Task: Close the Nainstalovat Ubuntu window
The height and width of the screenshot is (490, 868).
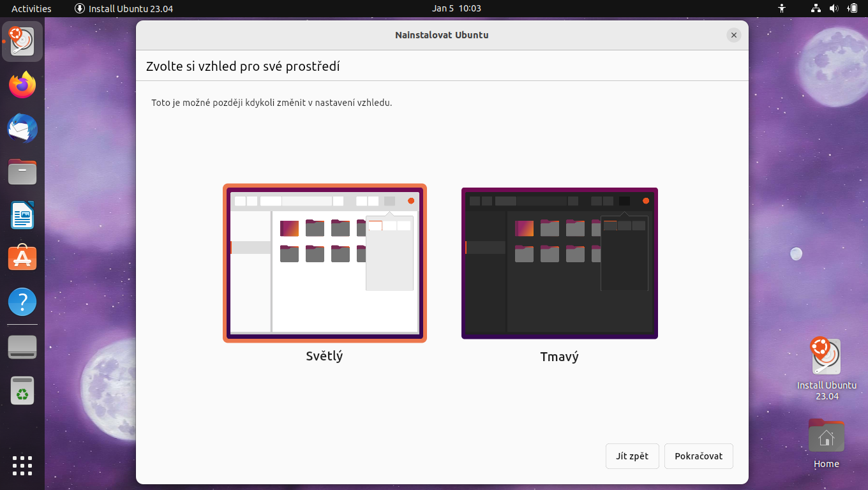Action: (x=734, y=35)
